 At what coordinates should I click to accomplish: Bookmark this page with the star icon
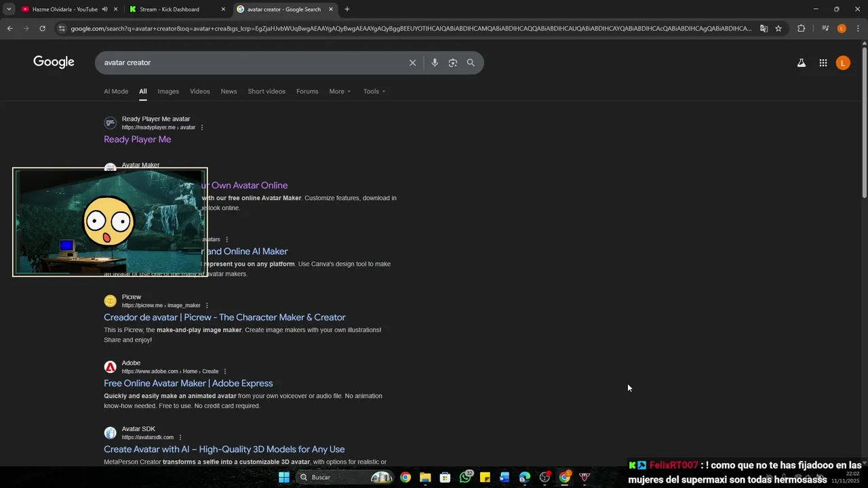778,28
